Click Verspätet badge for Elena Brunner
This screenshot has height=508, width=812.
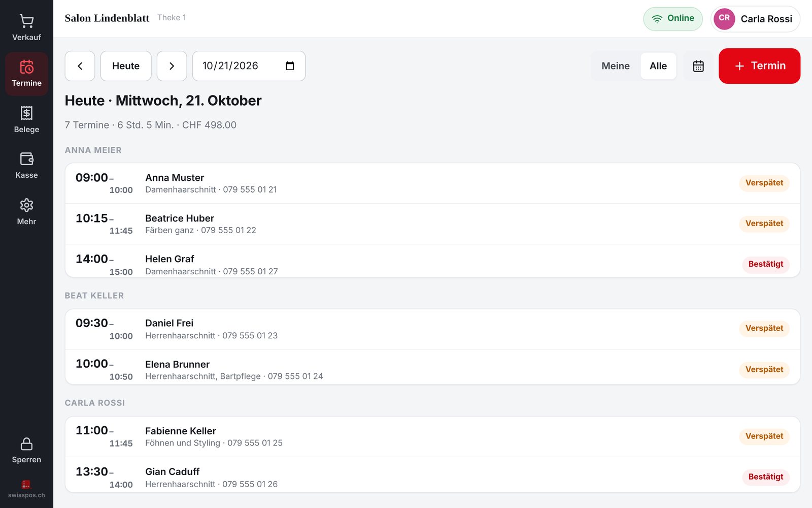[764, 369]
